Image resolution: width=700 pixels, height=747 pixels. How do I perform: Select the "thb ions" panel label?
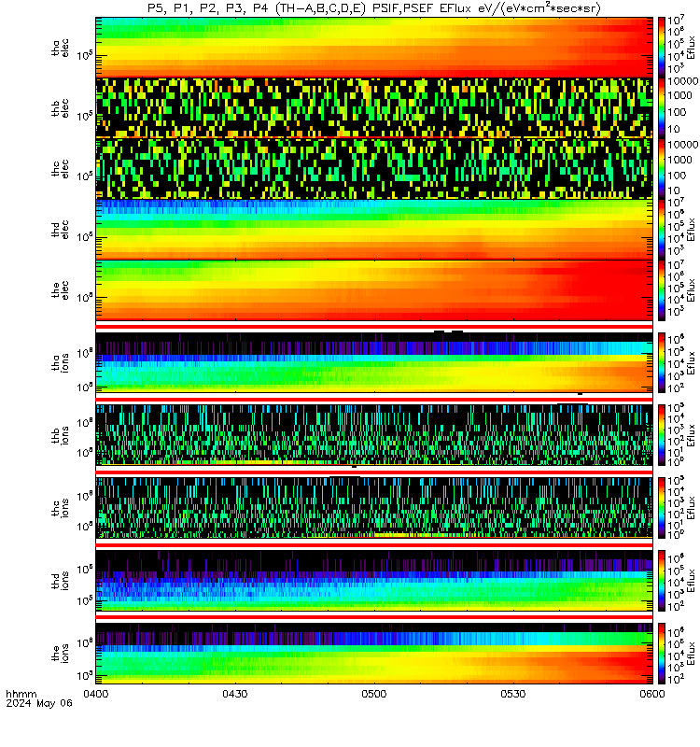60,435
